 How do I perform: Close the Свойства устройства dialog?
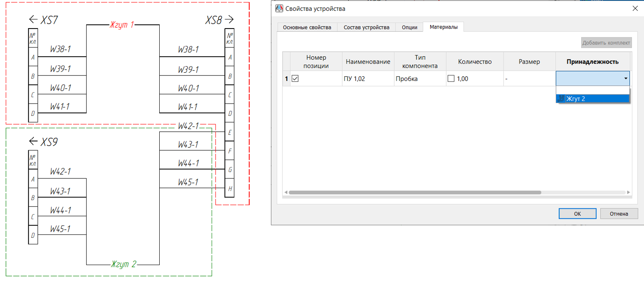point(635,9)
